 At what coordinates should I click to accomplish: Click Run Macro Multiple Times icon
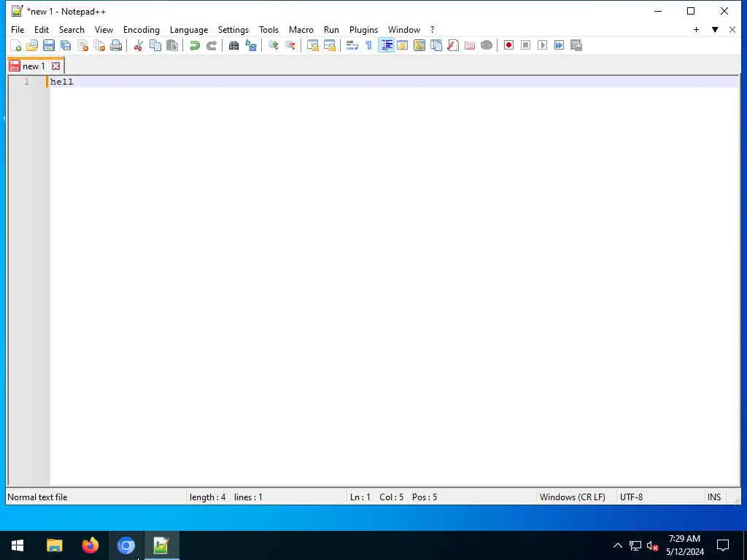[560, 45]
